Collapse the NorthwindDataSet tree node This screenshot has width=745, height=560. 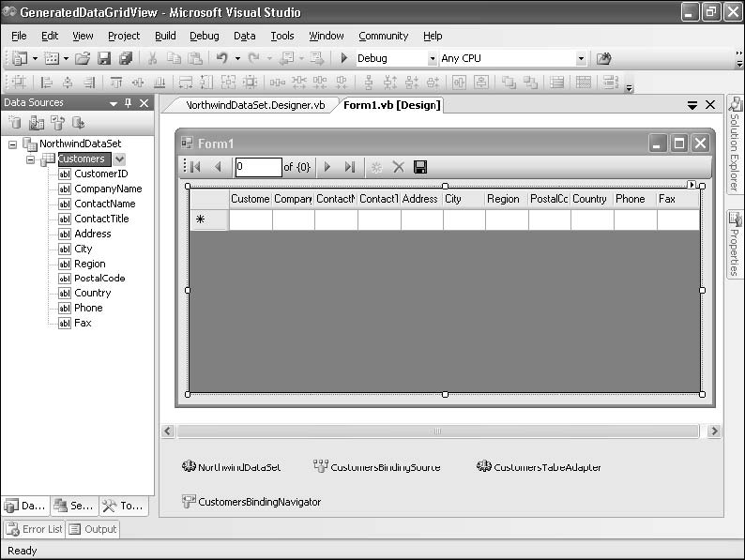tap(13, 144)
